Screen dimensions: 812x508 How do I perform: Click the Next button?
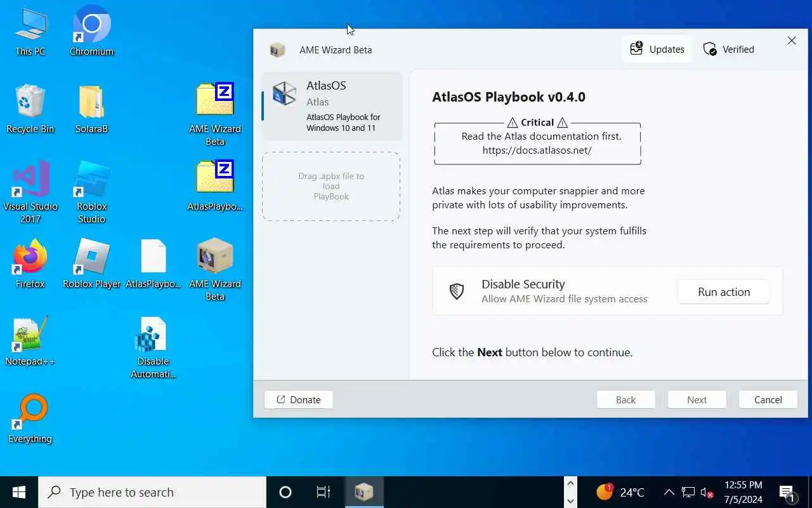[x=697, y=399]
